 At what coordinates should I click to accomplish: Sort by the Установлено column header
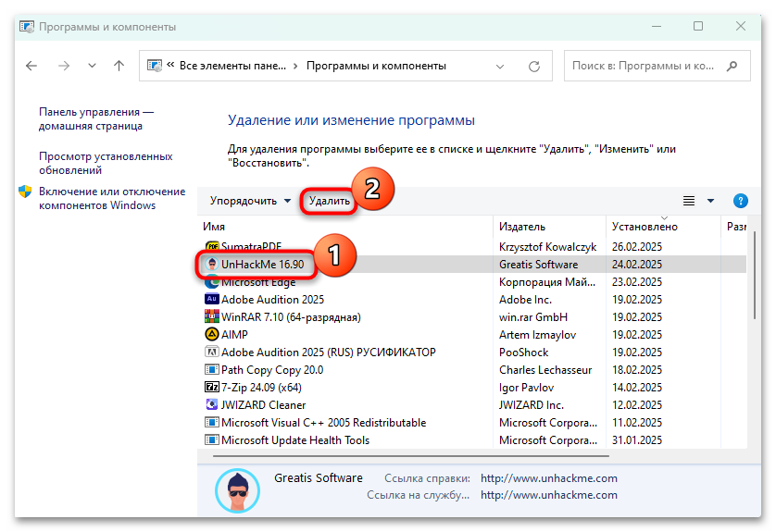(645, 227)
